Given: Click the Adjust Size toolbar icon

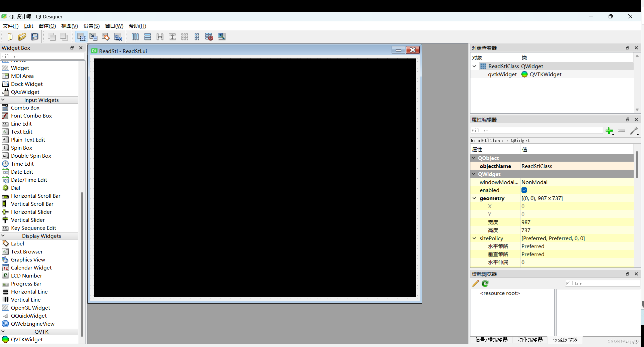Looking at the screenshot, I should point(221,37).
